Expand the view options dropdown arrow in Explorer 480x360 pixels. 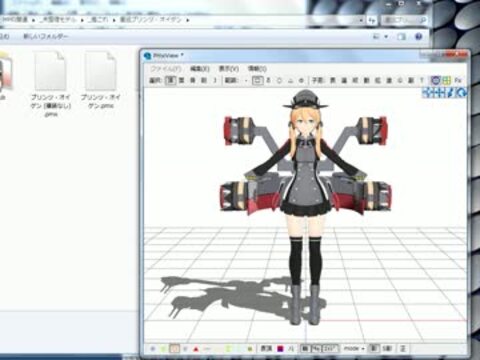point(386,36)
